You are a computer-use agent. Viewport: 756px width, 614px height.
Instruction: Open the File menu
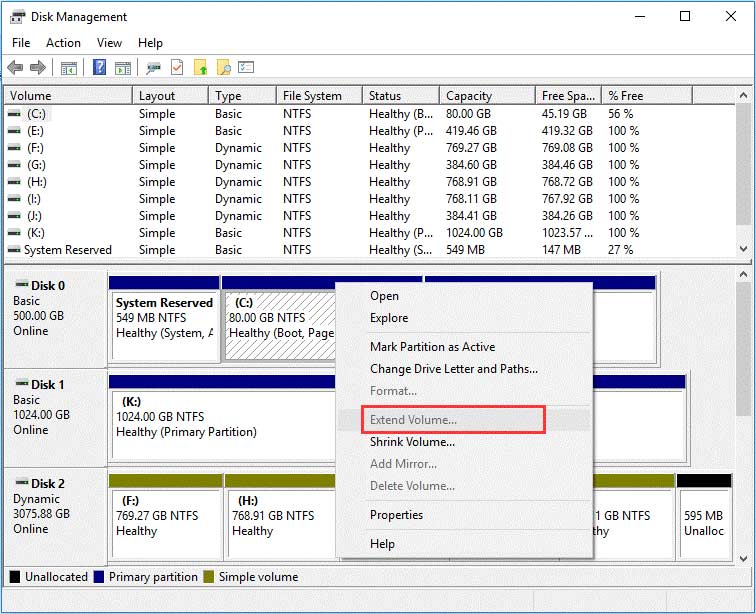[21, 43]
